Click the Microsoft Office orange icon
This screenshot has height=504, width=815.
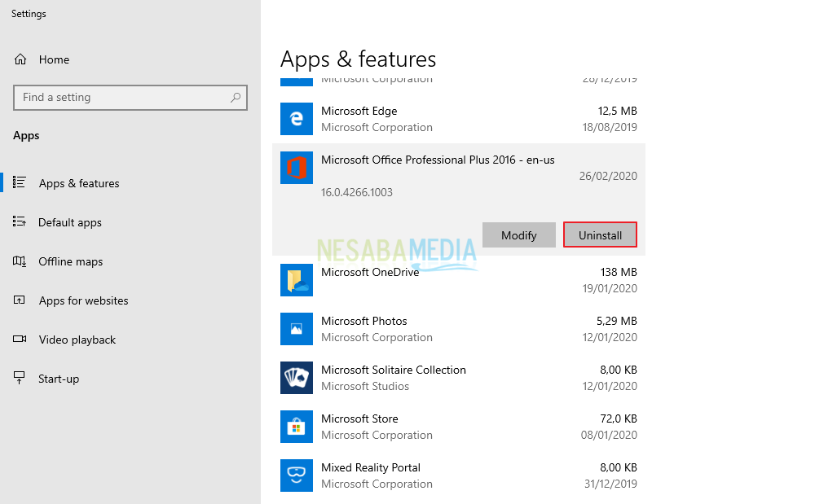pyautogui.click(x=296, y=168)
